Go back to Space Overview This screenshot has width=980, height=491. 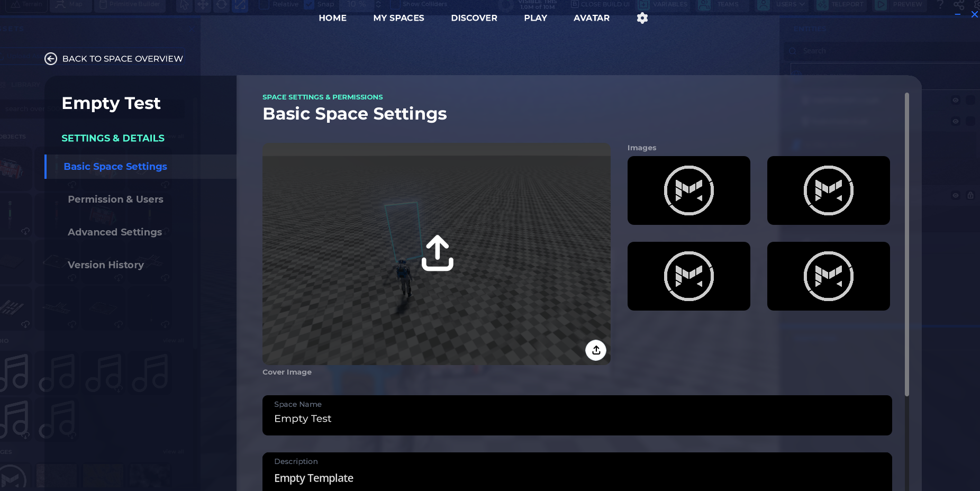click(x=113, y=59)
